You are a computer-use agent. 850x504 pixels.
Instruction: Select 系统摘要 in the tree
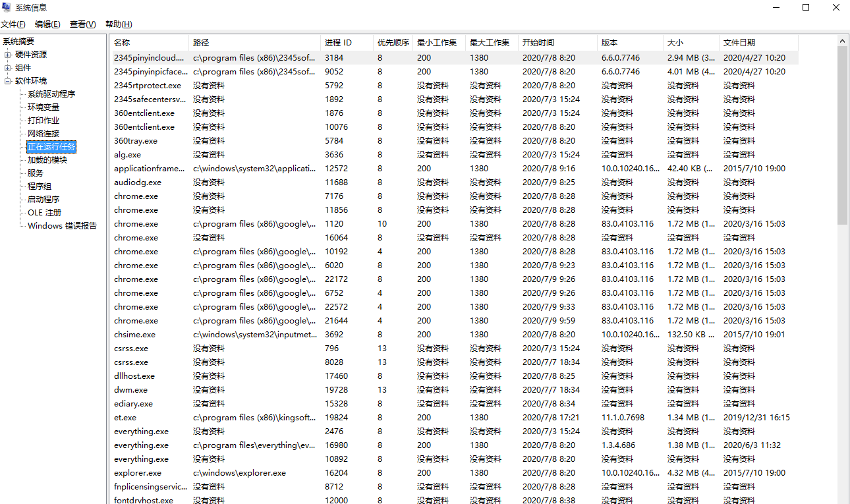coord(18,42)
